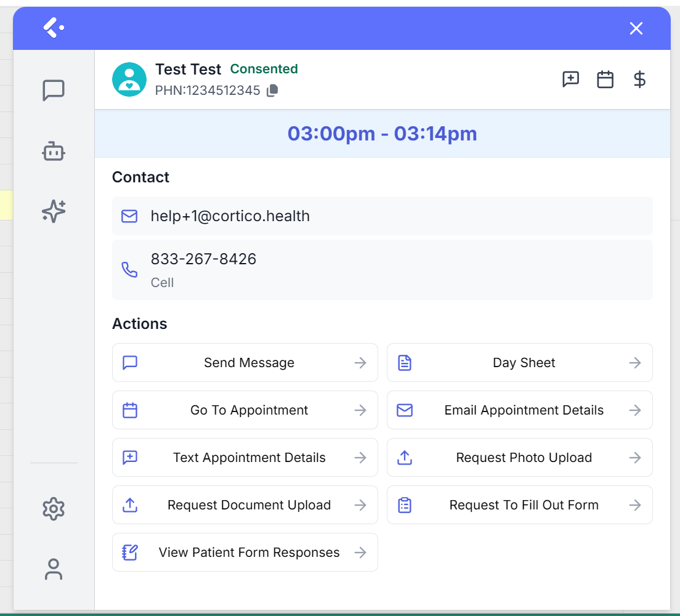Click Request To Fill Out Form
Viewport: 680px width, 616px height.
pyautogui.click(x=519, y=505)
